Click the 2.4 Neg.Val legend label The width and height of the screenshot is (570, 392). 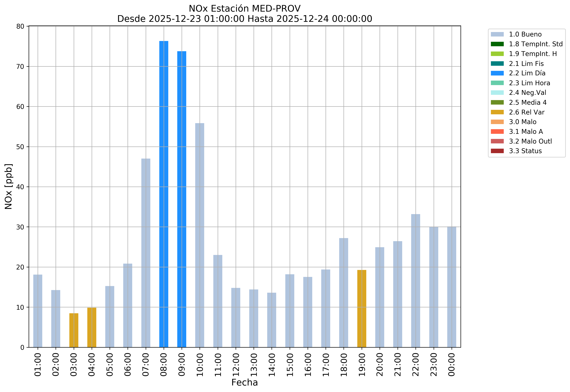(x=527, y=93)
